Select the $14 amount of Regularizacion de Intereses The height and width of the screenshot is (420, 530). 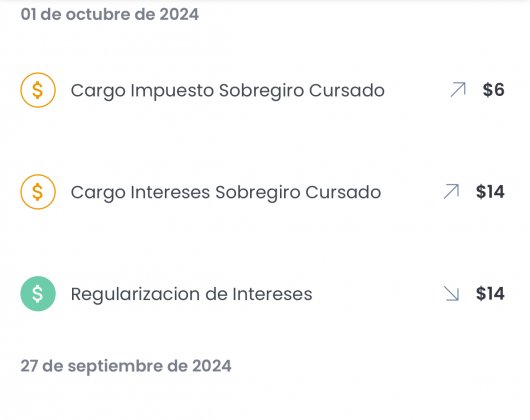[x=490, y=294]
